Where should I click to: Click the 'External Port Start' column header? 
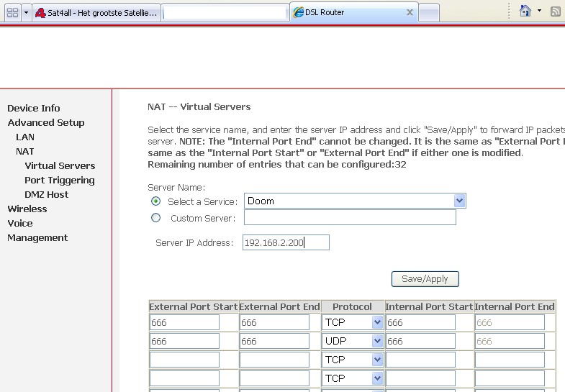click(194, 306)
